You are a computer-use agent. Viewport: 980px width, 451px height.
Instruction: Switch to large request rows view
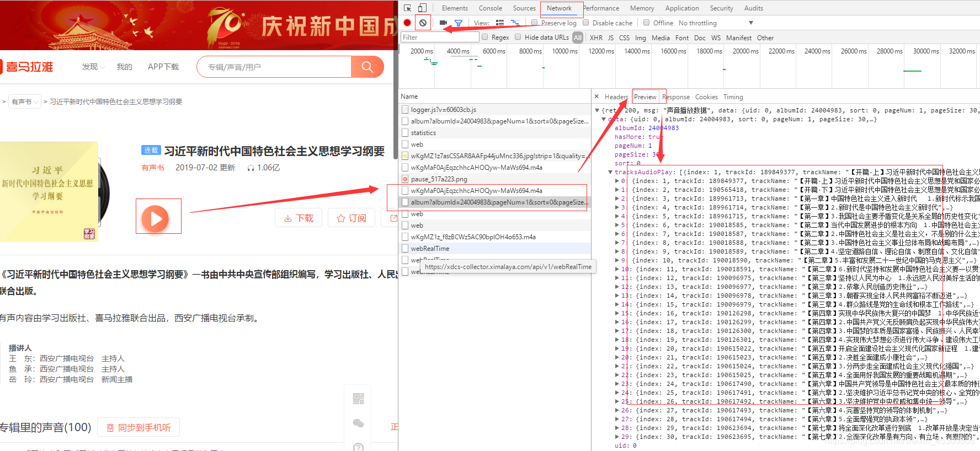coord(500,23)
